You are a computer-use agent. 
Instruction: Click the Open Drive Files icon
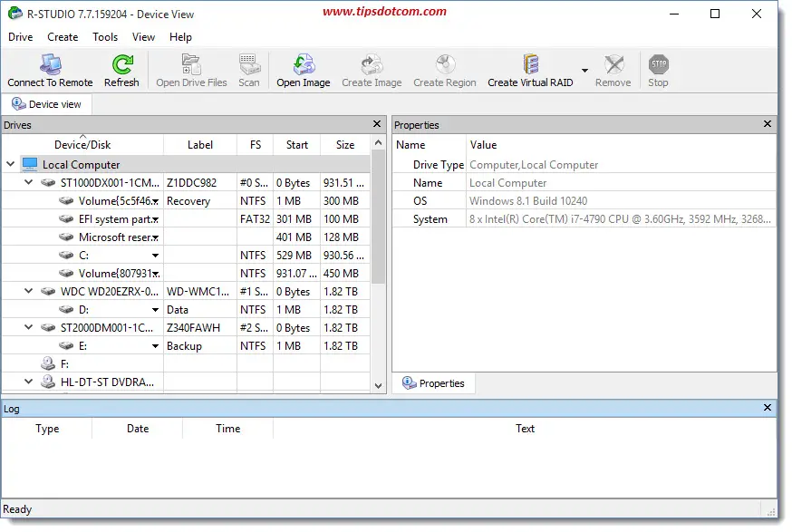click(191, 64)
